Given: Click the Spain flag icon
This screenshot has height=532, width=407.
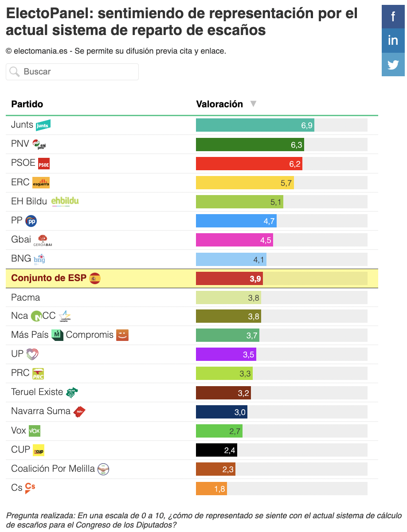Looking at the screenshot, I should [x=95, y=278].
